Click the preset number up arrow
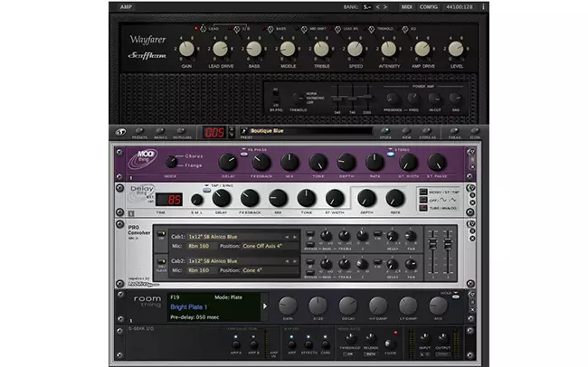 pos(232,128)
